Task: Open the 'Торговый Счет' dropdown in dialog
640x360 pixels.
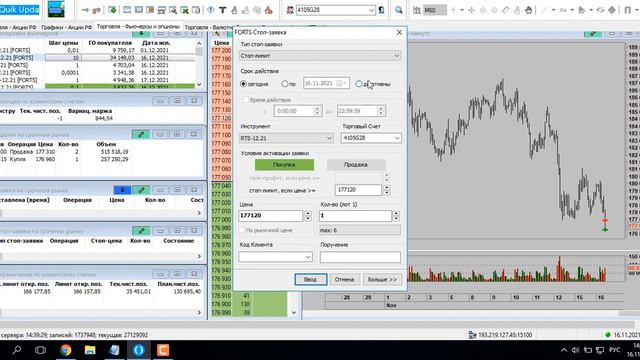Action: (371, 138)
